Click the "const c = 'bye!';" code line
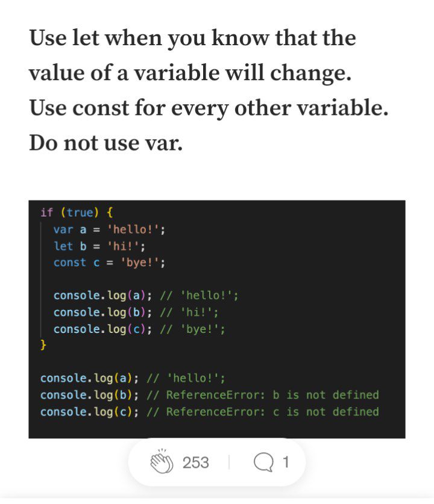Screen dimensions: 434x504 [x=109, y=263]
